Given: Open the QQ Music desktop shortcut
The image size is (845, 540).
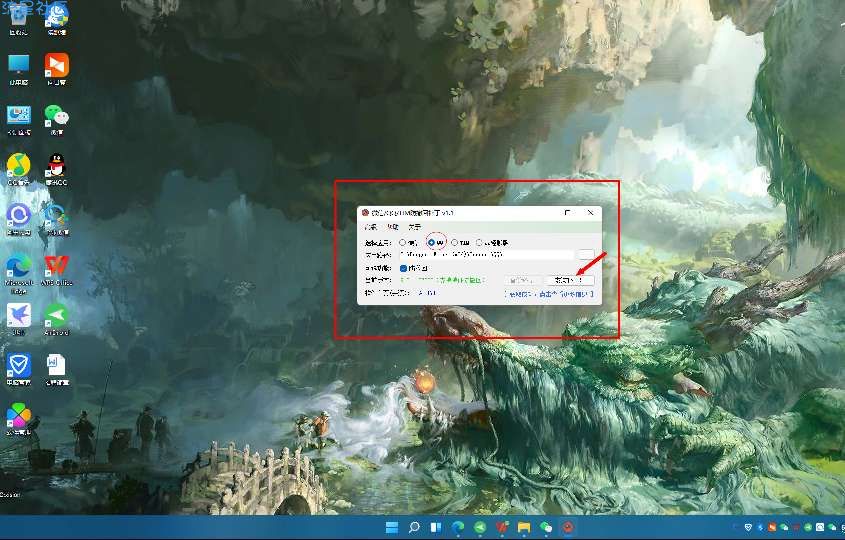Looking at the screenshot, I should (x=18, y=170).
